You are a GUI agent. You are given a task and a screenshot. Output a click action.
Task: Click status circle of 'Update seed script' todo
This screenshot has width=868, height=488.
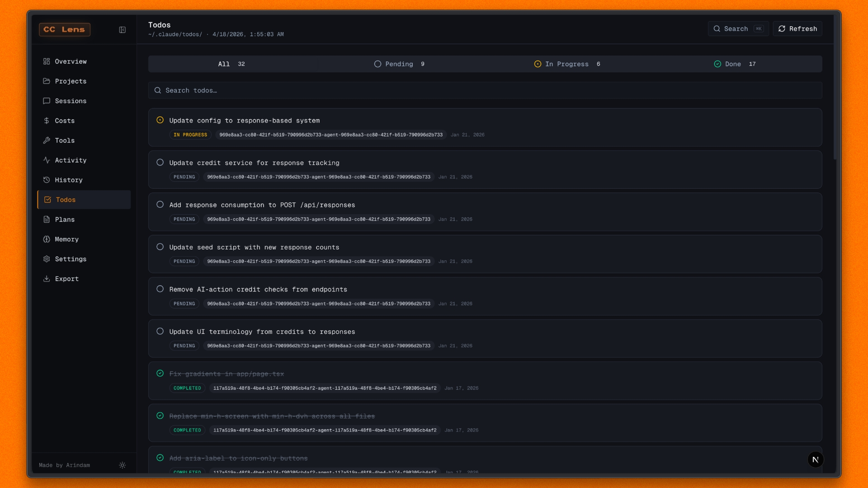coord(160,247)
